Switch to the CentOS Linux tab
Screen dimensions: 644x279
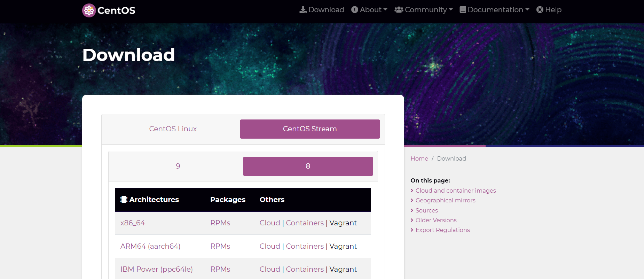coord(173,129)
